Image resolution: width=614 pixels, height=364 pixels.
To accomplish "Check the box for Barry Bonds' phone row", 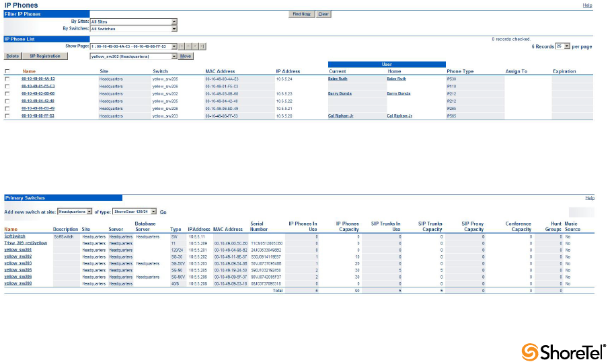I will pyautogui.click(x=7, y=94).
